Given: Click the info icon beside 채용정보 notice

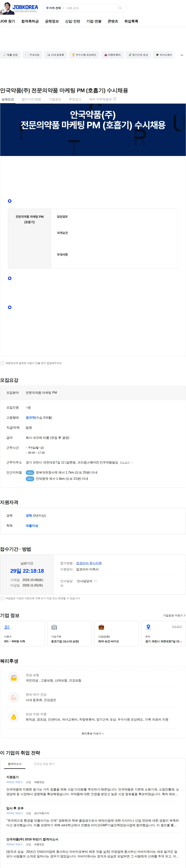Looking at the screenshot, I should [x=2, y=363].
